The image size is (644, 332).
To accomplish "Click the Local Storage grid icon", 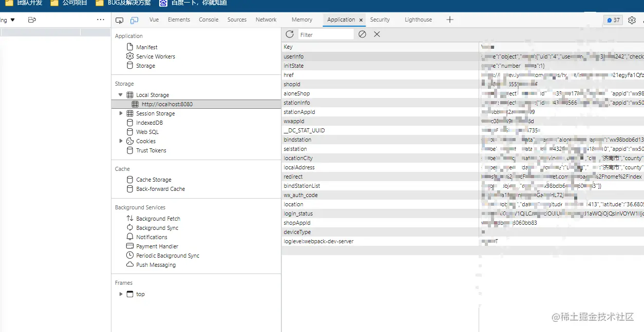I will [x=130, y=94].
